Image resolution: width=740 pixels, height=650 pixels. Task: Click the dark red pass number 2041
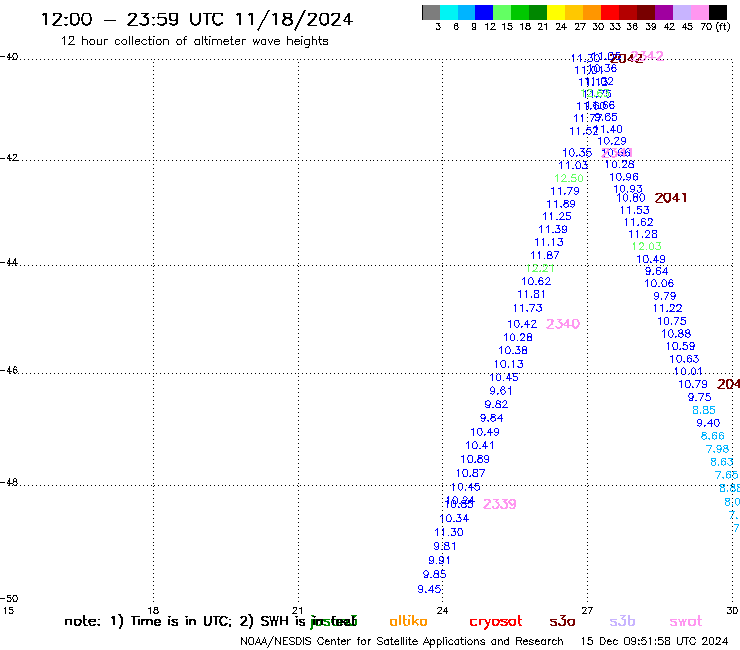coord(671,198)
